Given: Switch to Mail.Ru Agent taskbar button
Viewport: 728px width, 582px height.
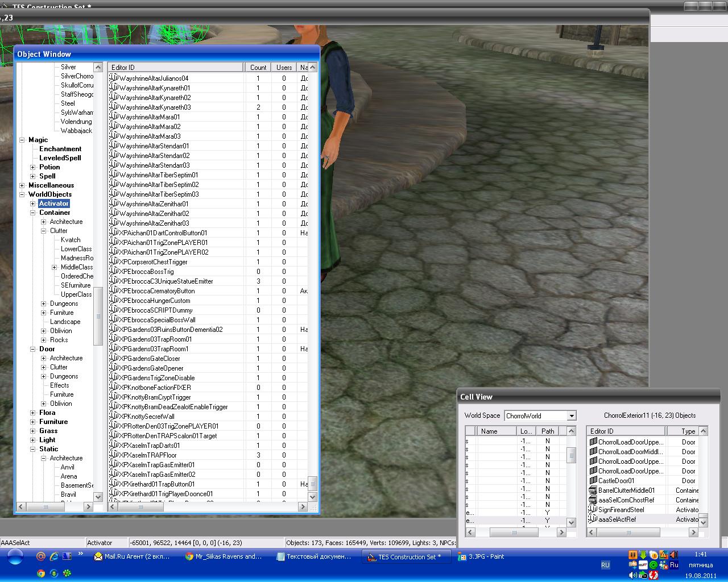Looking at the screenshot, I should click(x=134, y=557).
